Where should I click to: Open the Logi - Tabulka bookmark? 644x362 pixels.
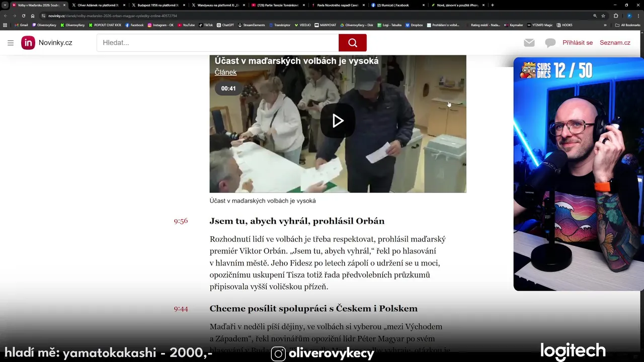(x=389, y=25)
